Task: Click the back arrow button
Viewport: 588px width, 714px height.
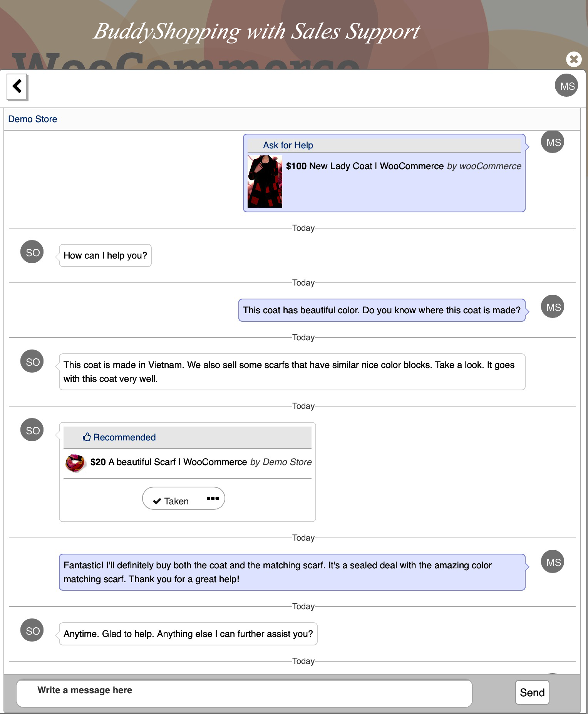Action: coord(17,86)
